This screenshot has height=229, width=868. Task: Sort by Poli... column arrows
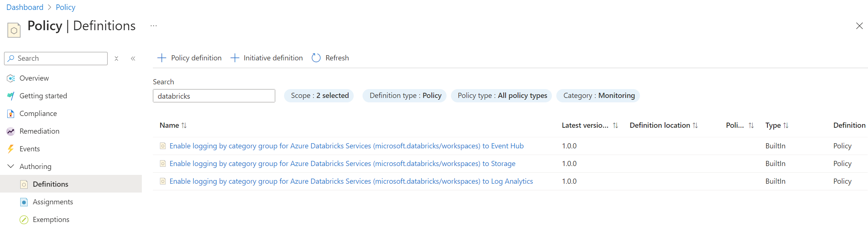click(751, 126)
